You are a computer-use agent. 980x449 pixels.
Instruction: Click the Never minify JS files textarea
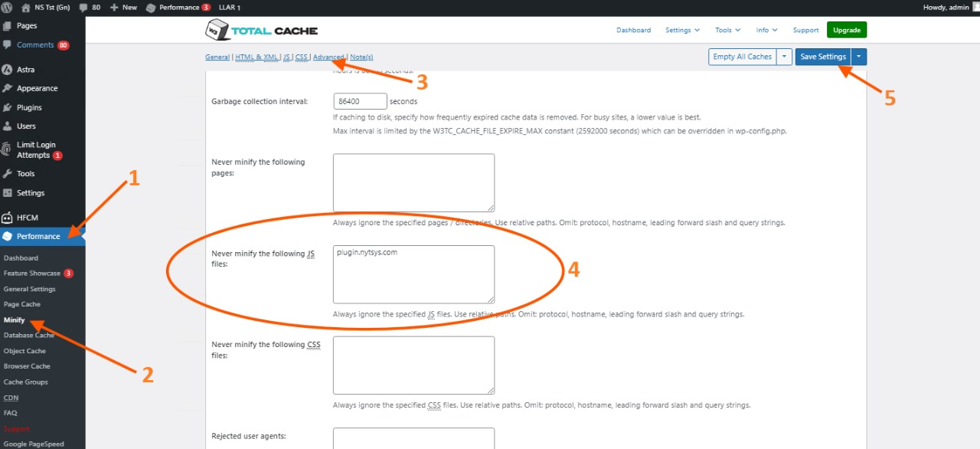(x=413, y=274)
